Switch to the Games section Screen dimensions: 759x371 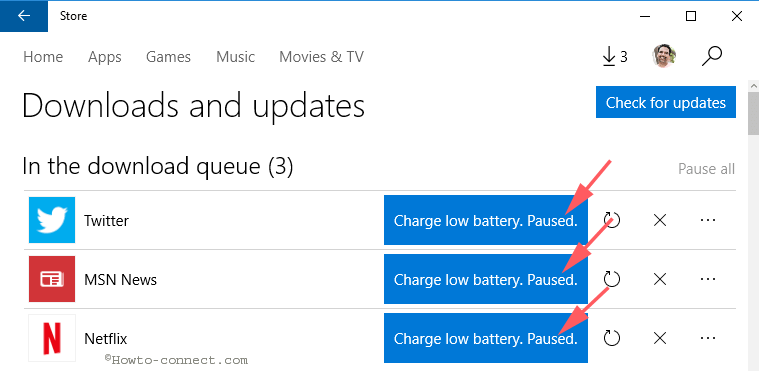click(x=168, y=57)
